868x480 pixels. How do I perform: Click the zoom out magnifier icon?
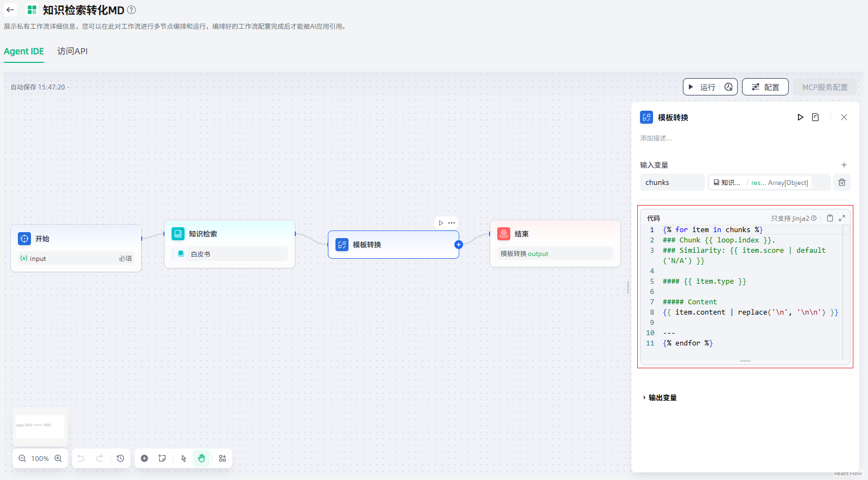[x=22, y=458]
